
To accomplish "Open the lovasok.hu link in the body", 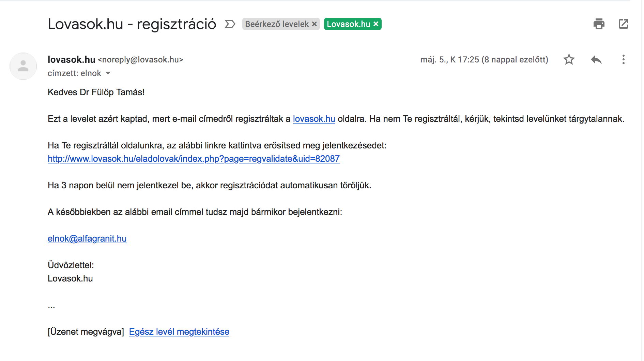I will pyautogui.click(x=314, y=119).
